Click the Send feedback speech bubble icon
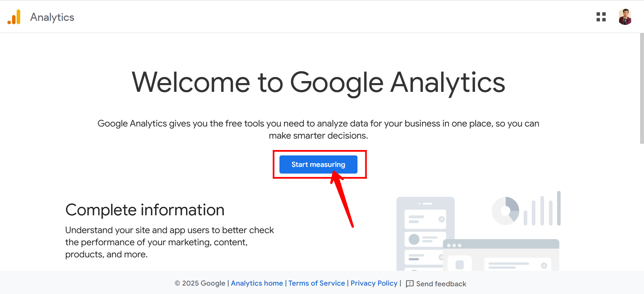 point(410,284)
